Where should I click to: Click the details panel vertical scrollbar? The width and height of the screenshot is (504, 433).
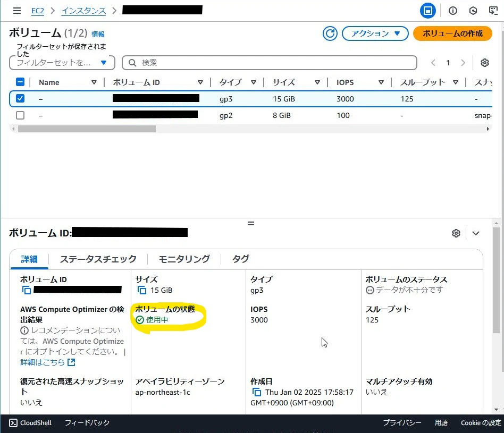[497, 280]
